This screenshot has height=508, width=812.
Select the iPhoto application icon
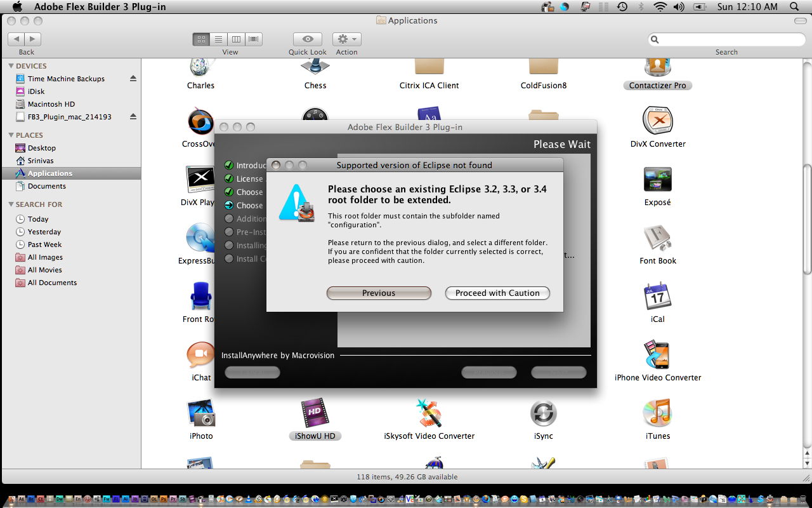click(x=201, y=413)
